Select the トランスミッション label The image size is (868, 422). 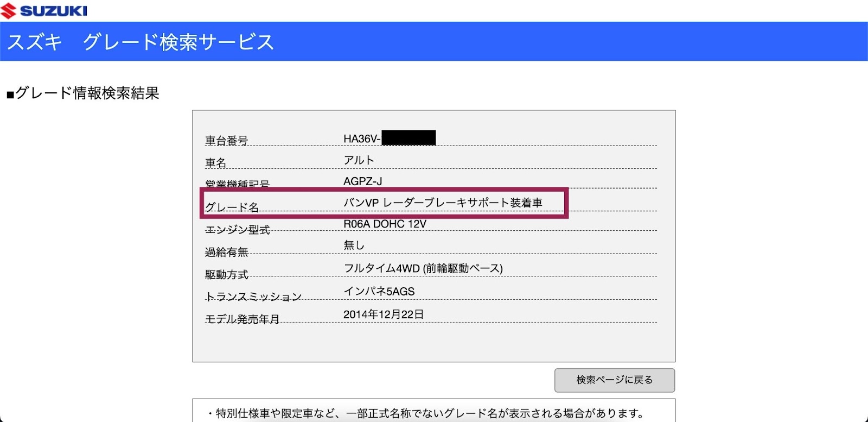click(253, 297)
